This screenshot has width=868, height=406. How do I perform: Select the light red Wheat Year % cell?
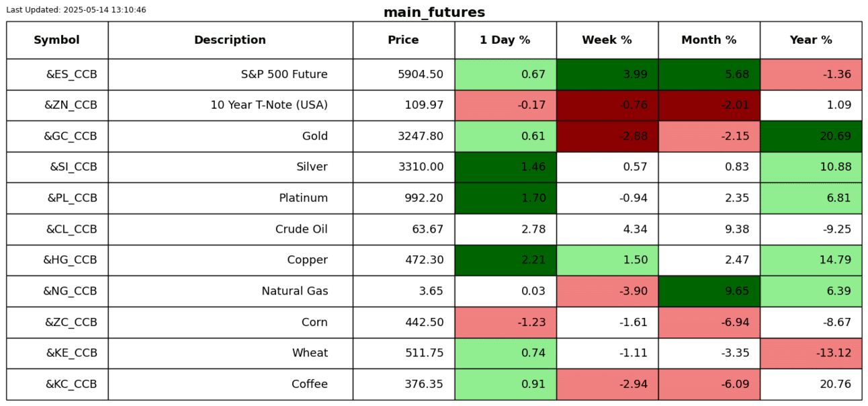click(811, 354)
